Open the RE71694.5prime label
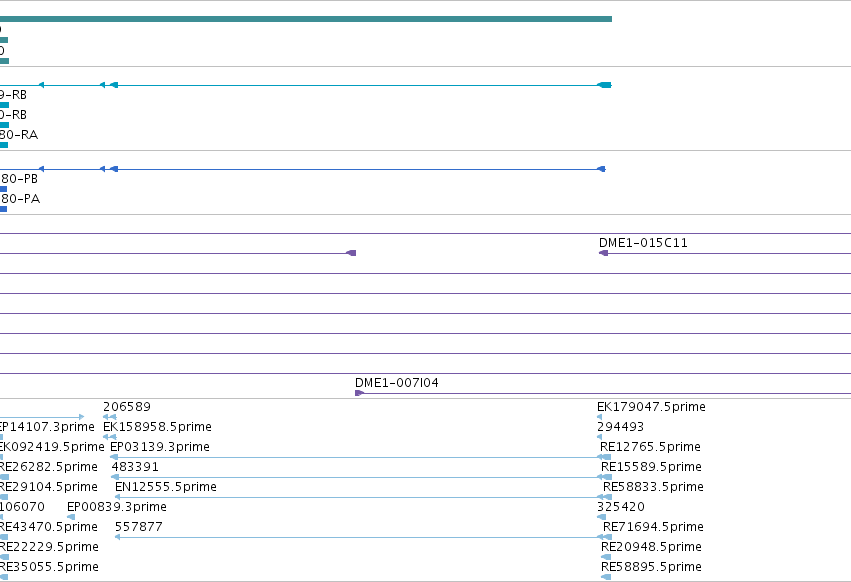851x582 pixels. click(x=653, y=527)
